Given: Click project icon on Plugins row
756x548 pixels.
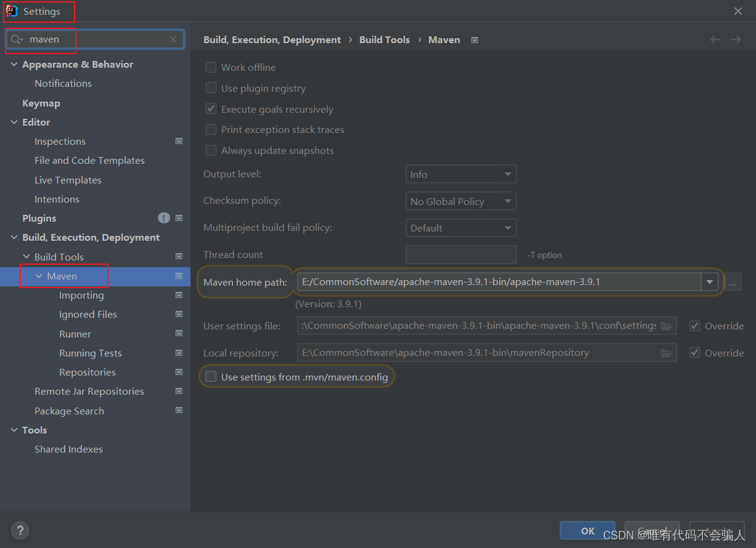Looking at the screenshot, I should (x=179, y=218).
